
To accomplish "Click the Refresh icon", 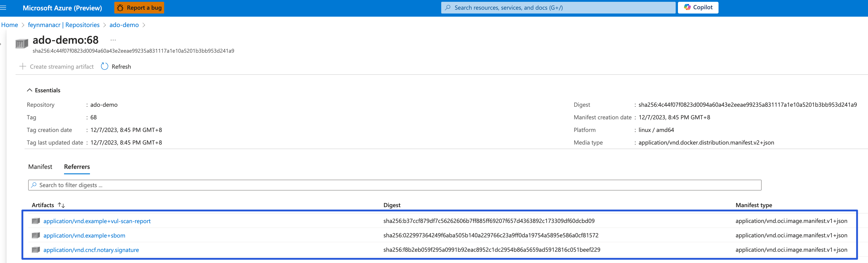I will pyautogui.click(x=104, y=66).
